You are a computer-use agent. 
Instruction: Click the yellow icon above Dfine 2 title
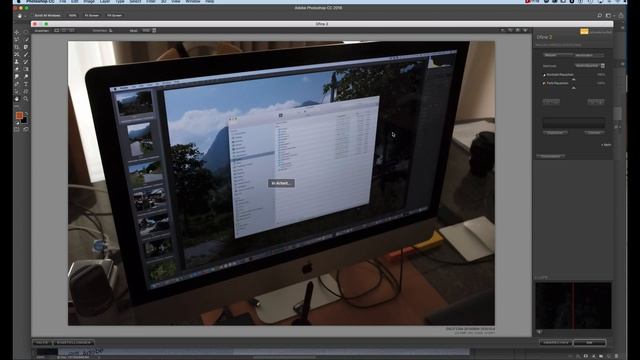click(584, 31)
